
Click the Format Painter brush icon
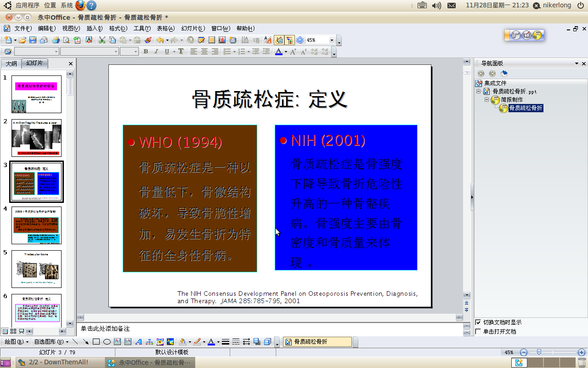[x=148, y=40]
